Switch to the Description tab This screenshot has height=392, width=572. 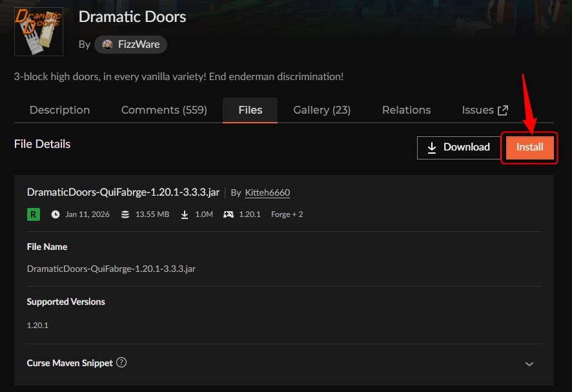pos(60,110)
